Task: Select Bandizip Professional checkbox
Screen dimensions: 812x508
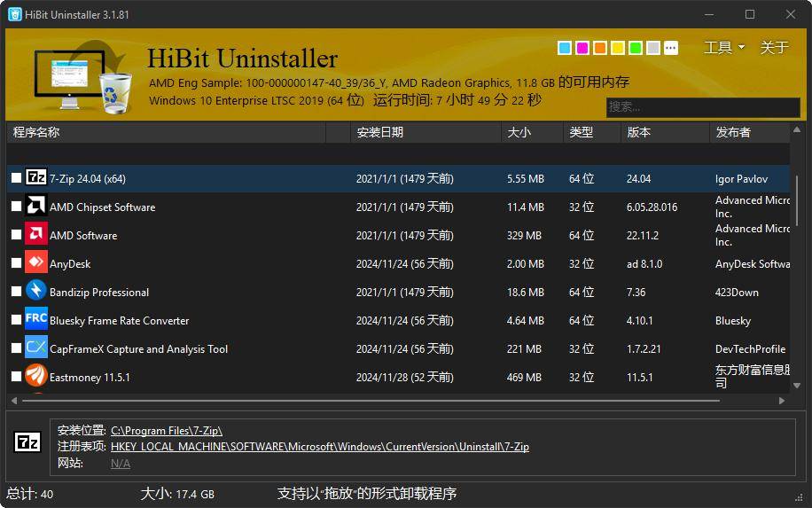Action: pos(16,292)
